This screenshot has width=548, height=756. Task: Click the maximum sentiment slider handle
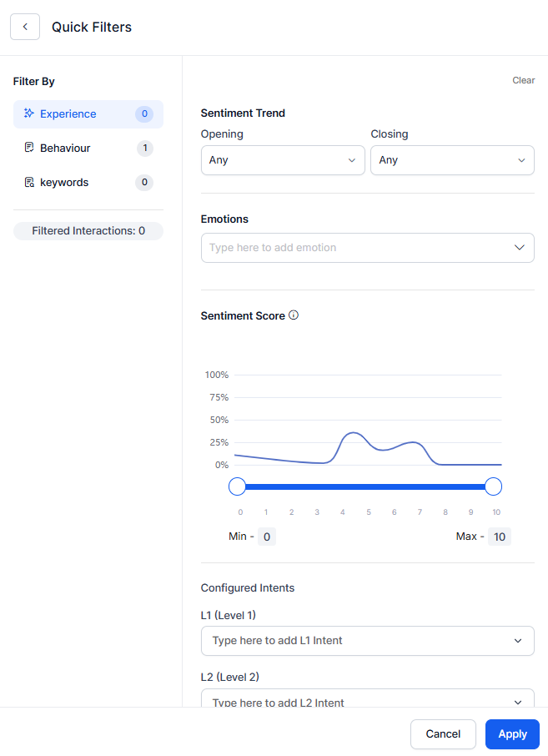click(493, 486)
